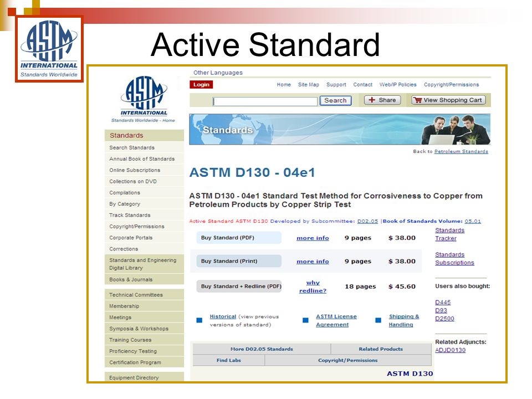
Task: Open the Other Languages link
Action: (x=218, y=73)
